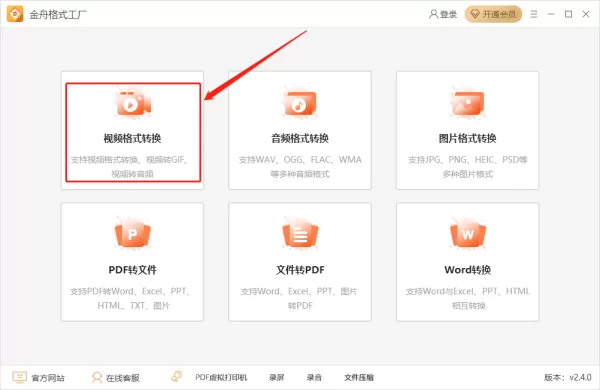Click the description 支持视频格式转换、视频转GIF
The image size is (600, 390).
(129, 160)
